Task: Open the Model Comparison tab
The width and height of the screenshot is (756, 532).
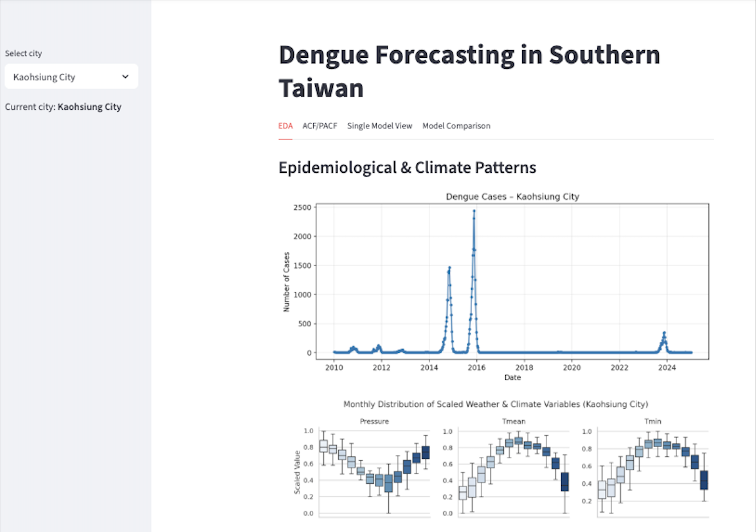Action: tap(456, 126)
